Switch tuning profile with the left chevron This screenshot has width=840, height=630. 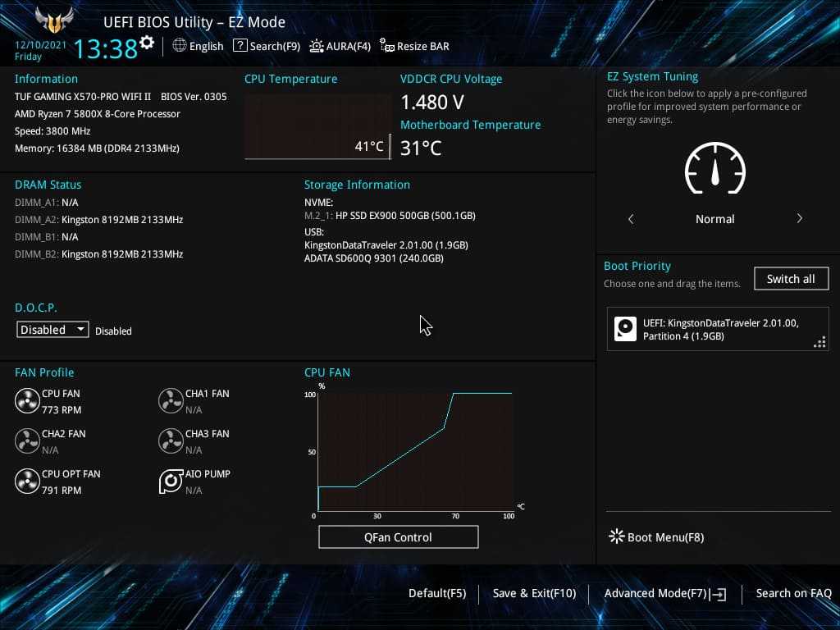pos(631,219)
